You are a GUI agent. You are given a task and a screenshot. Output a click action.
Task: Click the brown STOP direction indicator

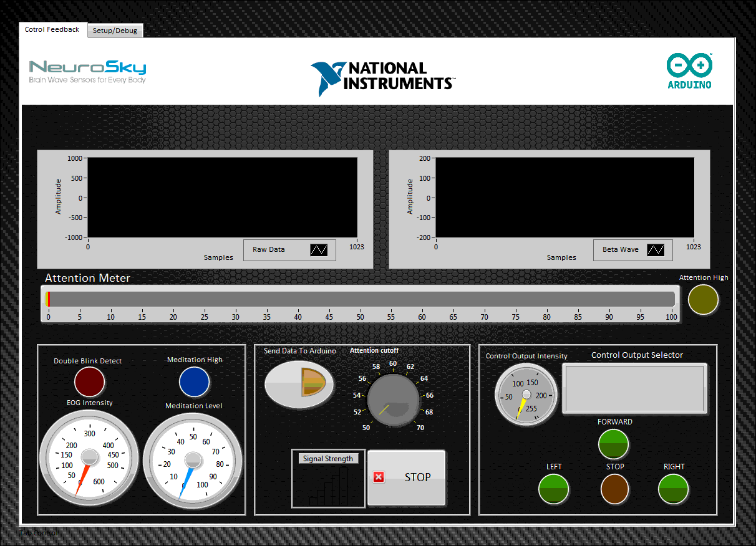(615, 488)
